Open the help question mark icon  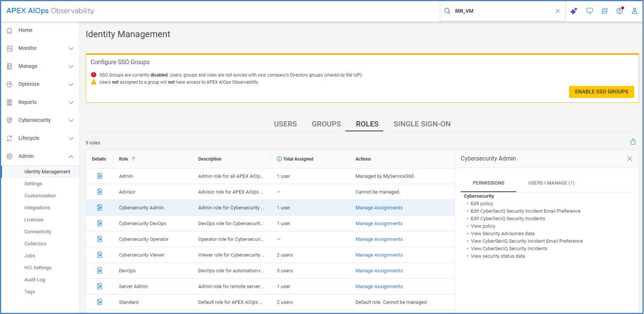[620, 11]
